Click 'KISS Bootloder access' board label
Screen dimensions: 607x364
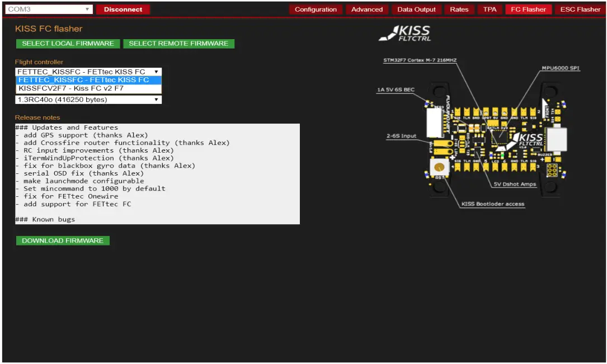492,204
